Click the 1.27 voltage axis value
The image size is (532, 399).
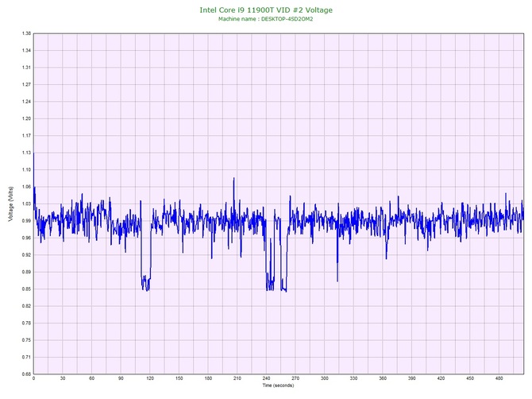point(26,84)
